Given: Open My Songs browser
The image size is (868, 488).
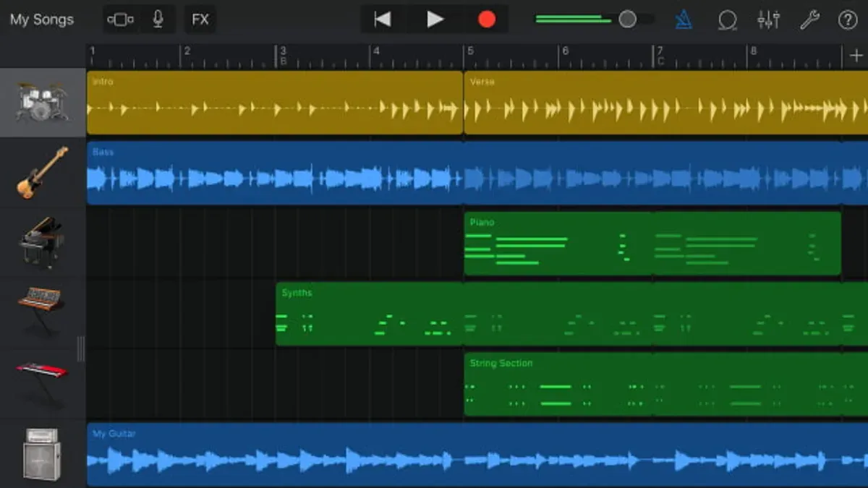Looking at the screenshot, I should tap(42, 20).
